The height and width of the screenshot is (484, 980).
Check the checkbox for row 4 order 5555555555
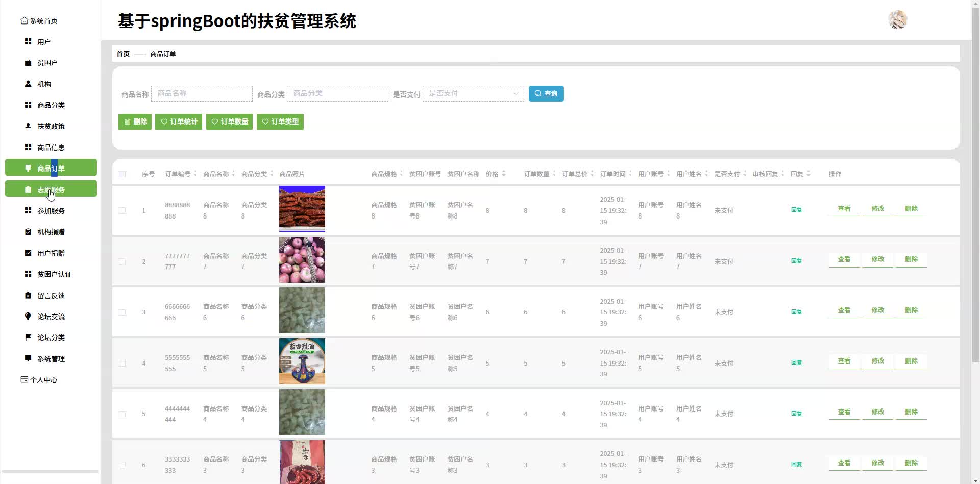pyautogui.click(x=122, y=363)
